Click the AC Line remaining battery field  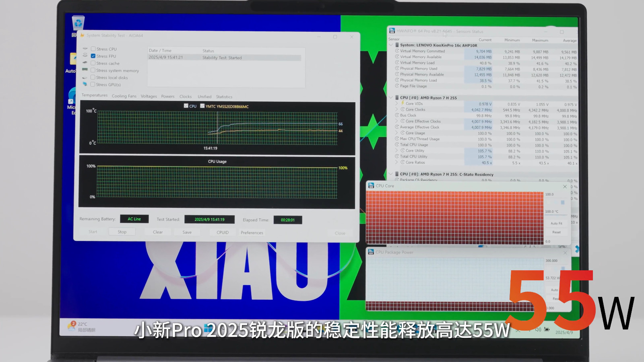pyautogui.click(x=134, y=219)
